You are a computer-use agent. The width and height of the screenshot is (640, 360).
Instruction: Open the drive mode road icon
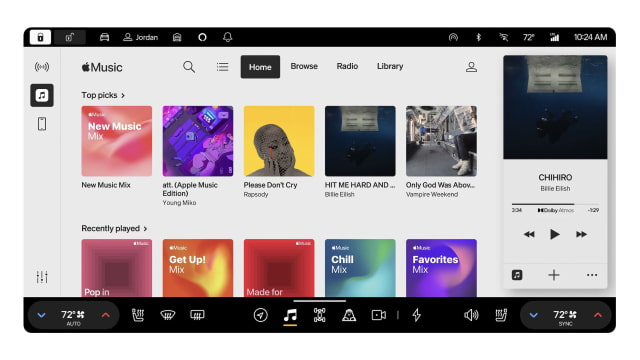[x=349, y=315]
